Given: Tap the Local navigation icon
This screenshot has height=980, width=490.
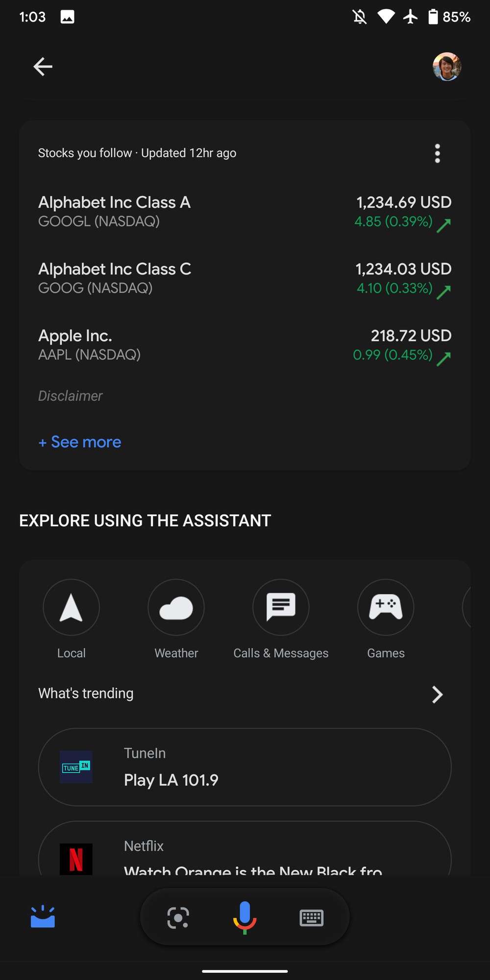Looking at the screenshot, I should 72,608.
